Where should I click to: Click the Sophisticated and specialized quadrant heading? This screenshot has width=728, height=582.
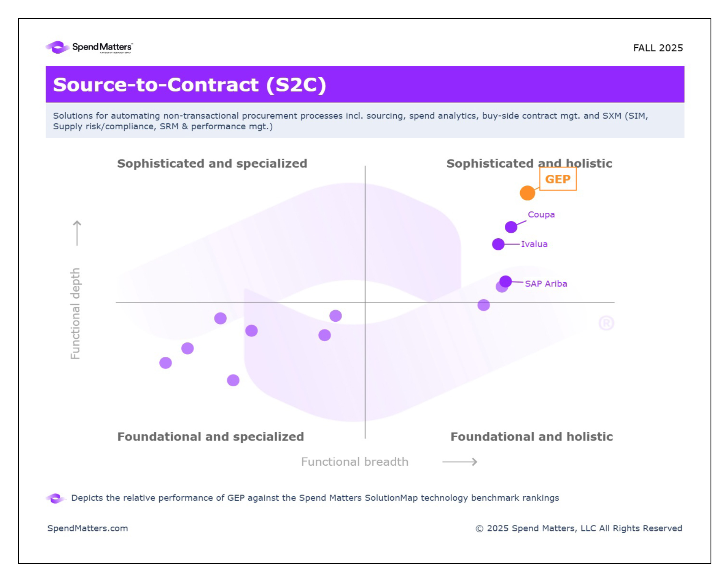coord(212,163)
